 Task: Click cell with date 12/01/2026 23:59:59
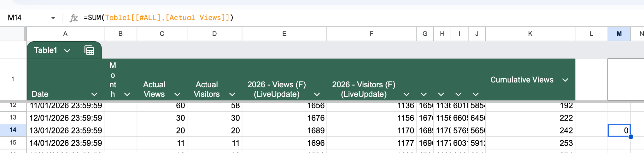pos(65,118)
